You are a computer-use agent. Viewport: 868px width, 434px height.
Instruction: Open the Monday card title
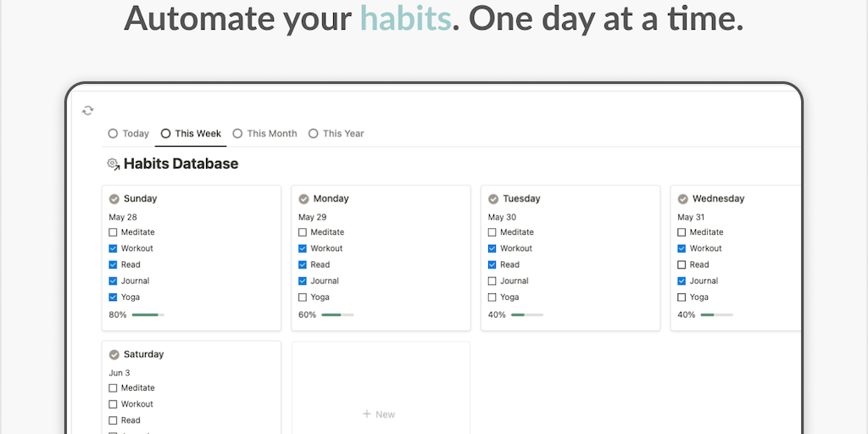(331, 198)
